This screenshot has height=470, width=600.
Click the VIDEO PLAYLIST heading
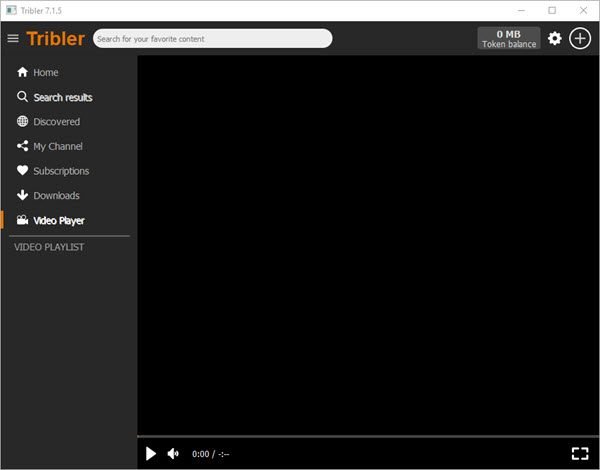[49, 247]
